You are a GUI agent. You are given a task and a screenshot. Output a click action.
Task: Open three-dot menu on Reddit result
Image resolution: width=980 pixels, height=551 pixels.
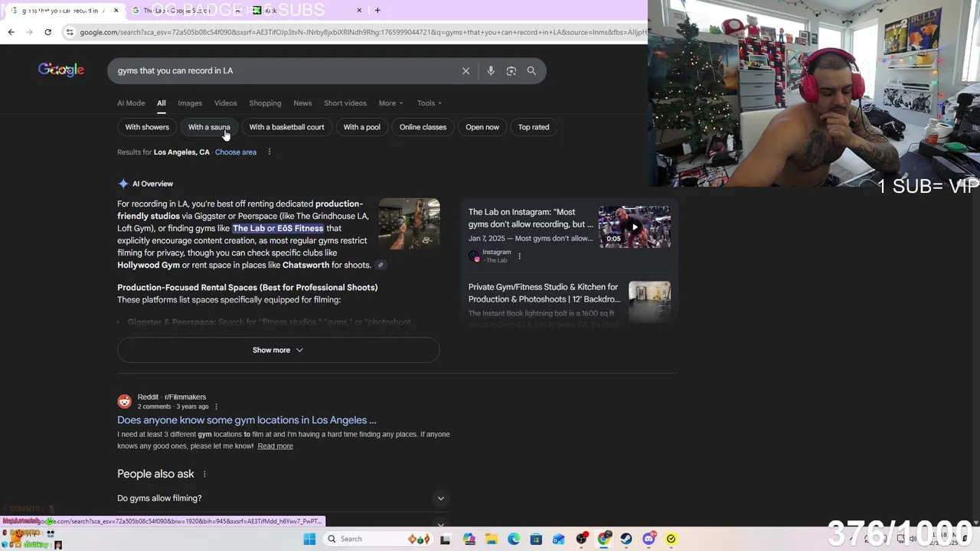(216, 406)
